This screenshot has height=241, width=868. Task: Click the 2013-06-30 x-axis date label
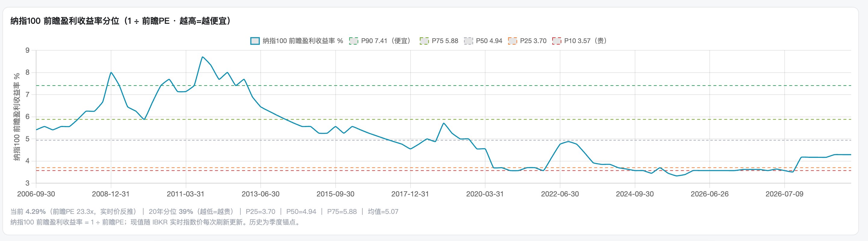point(260,194)
